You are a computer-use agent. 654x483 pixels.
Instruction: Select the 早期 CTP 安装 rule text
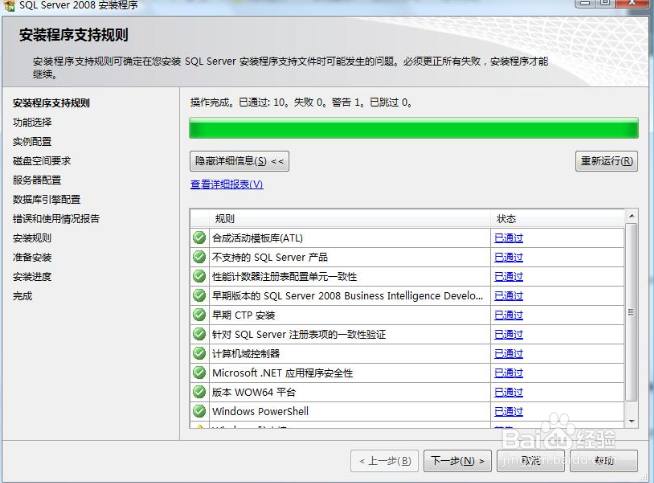coord(244,315)
